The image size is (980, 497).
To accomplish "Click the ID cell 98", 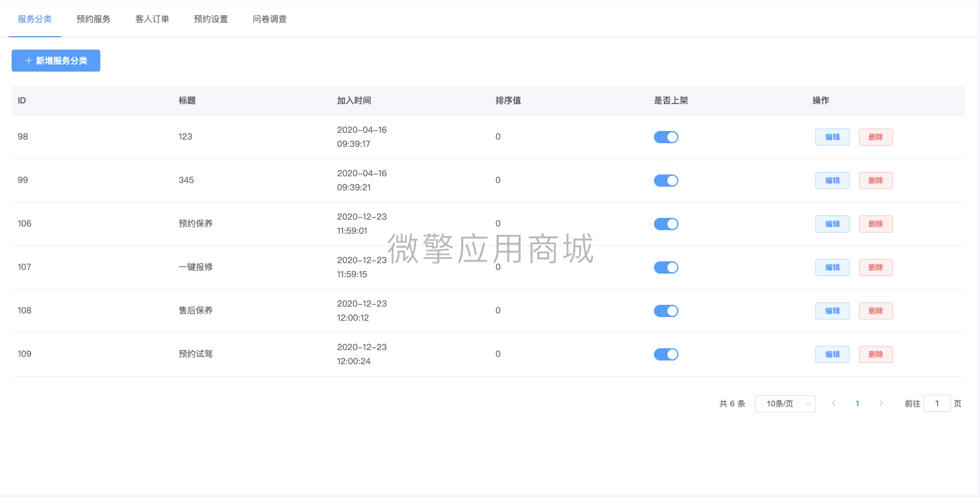I will point(23,136).
